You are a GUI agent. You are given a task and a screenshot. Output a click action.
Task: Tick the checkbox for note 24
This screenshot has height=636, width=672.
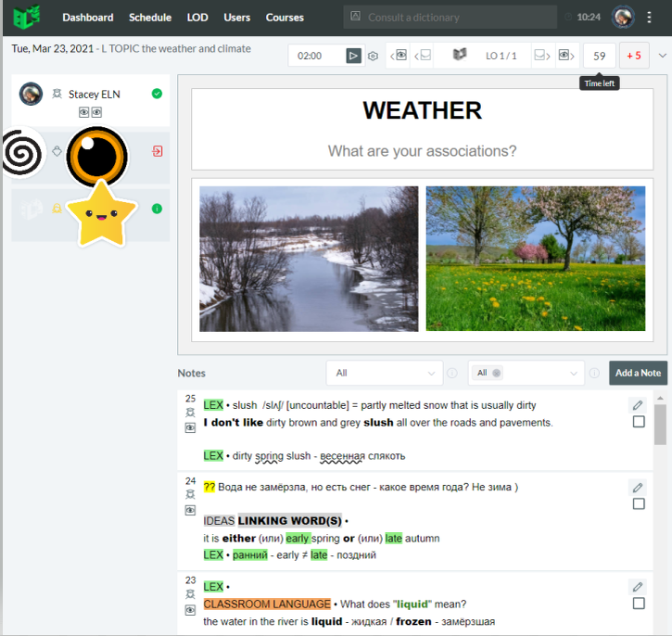639,504
